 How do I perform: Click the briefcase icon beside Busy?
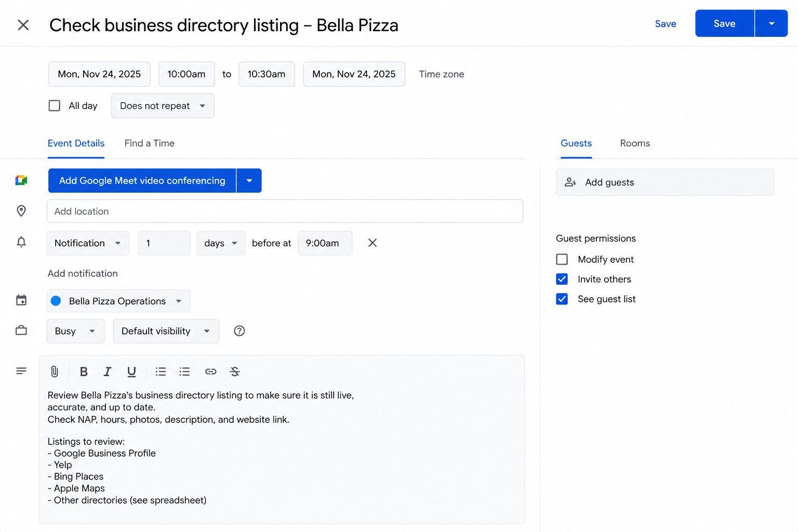(x=21, y=330)
